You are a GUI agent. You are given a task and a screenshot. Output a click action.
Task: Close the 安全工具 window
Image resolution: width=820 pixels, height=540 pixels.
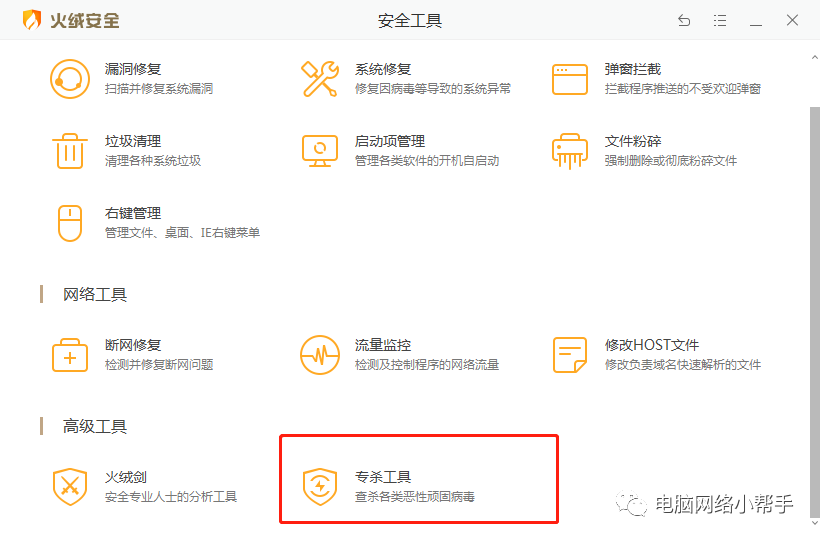coord(792,20)
